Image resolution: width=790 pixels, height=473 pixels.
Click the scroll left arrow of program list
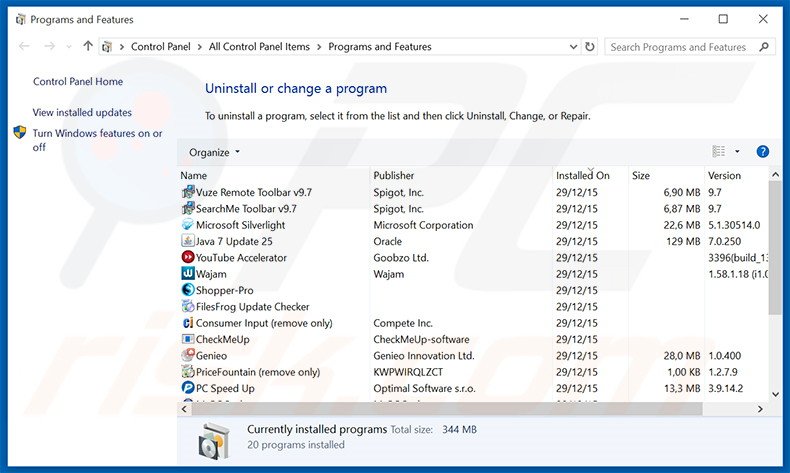[184, 409]
